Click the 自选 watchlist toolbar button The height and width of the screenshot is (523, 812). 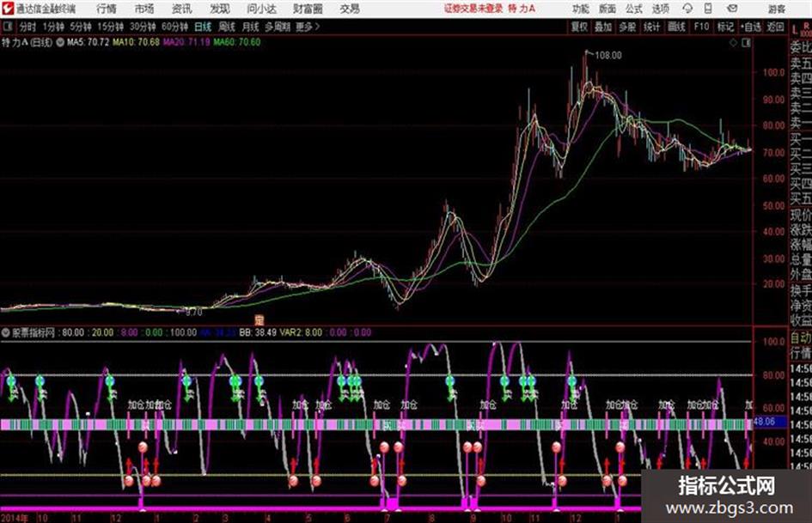pyautogui.click(x=750, y=27)
